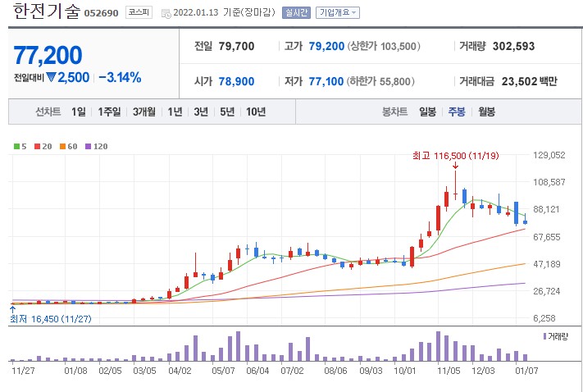Screen dimensions: 583x392
Task: Select the 1주일 line chart period
Action: coord(109,112)
